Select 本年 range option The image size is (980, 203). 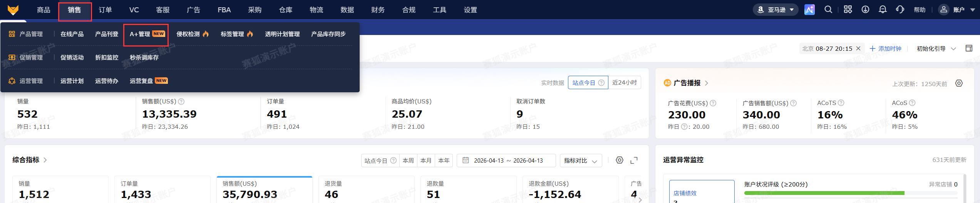tap(444, 161)
